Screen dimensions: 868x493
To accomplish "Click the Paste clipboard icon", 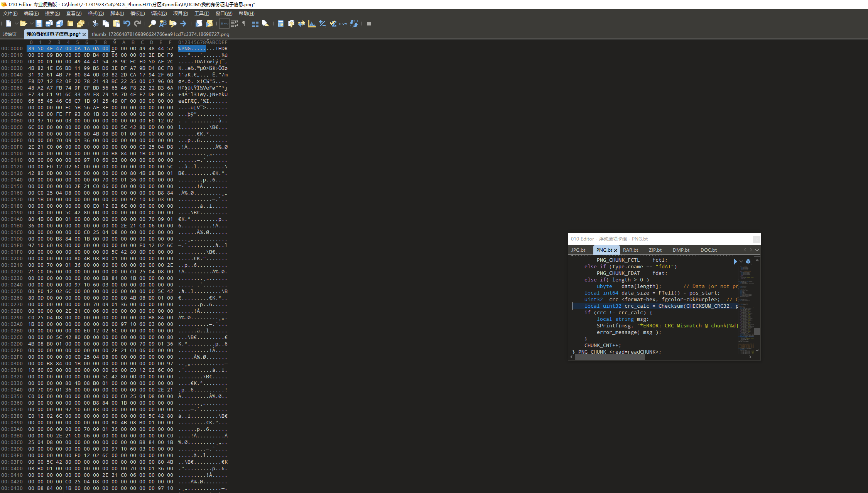I will click(116, 24).
